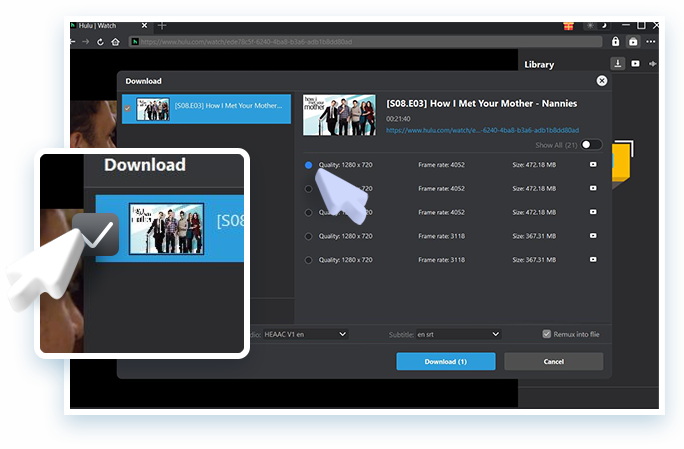Open the Library downloads arrow icon

618,64
